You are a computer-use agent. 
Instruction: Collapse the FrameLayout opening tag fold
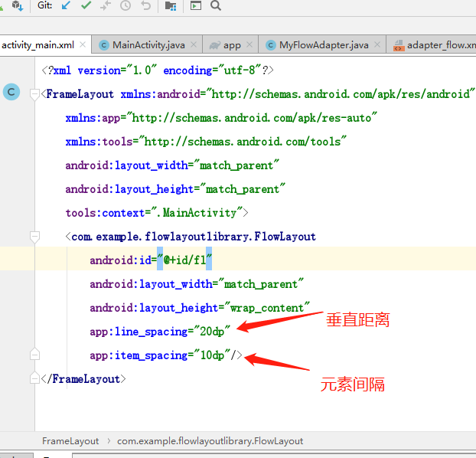tap(35, 94)
